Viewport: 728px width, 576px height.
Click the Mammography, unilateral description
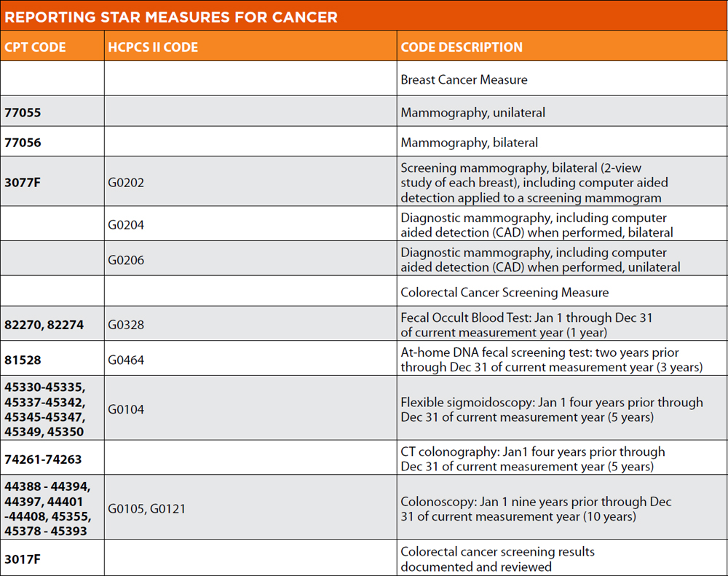(472, 113)
